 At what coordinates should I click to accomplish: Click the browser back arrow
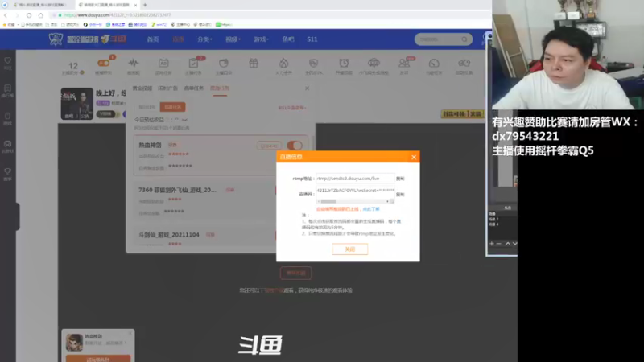coord(6,15)
